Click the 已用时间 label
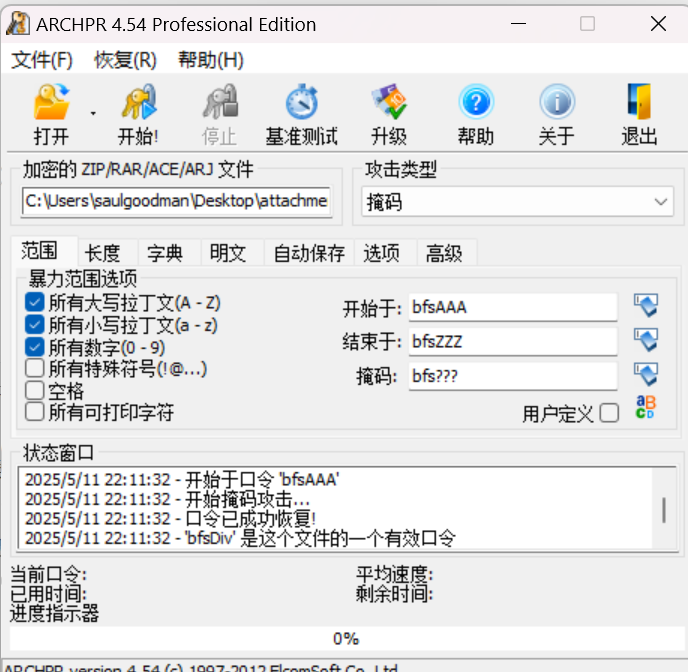The height and width of the screenshot is (672, 688). (48, 594)
